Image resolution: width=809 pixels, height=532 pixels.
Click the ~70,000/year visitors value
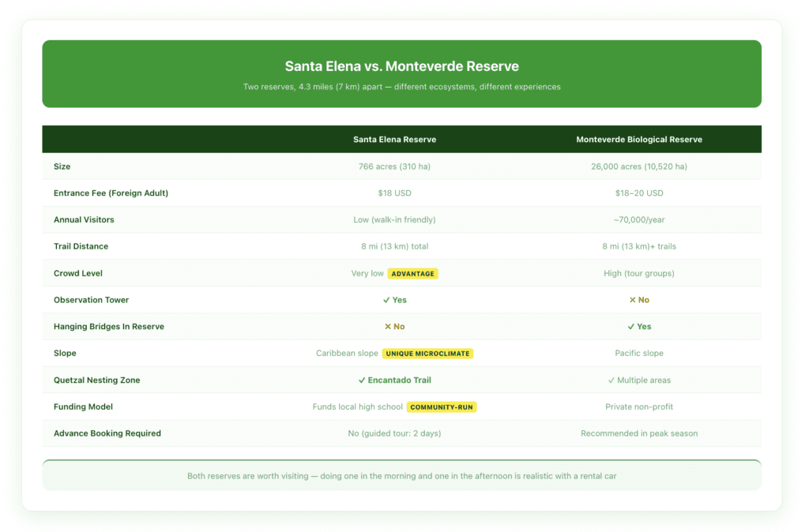tap(638, 220)
